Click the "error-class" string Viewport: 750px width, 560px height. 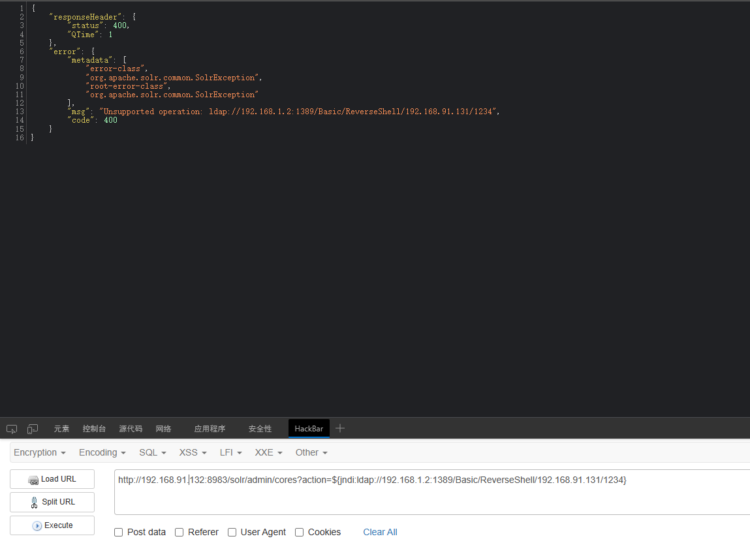click(116, 69)
